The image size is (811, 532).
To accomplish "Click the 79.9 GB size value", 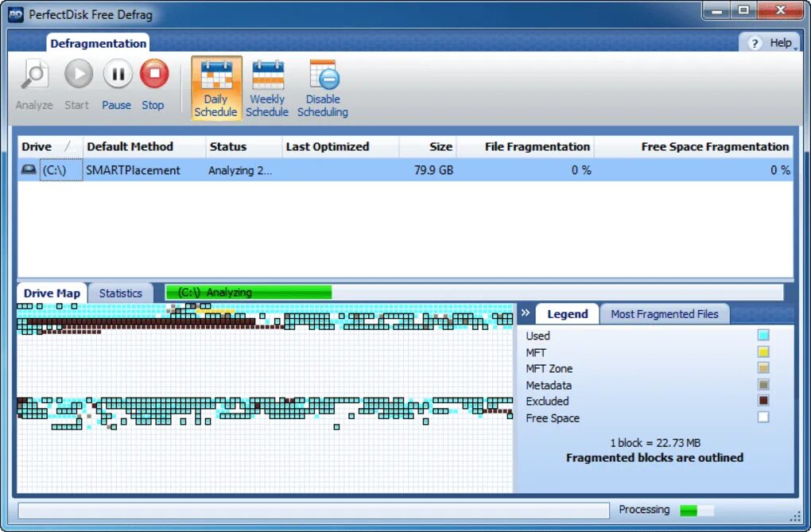I will (433, 170).
